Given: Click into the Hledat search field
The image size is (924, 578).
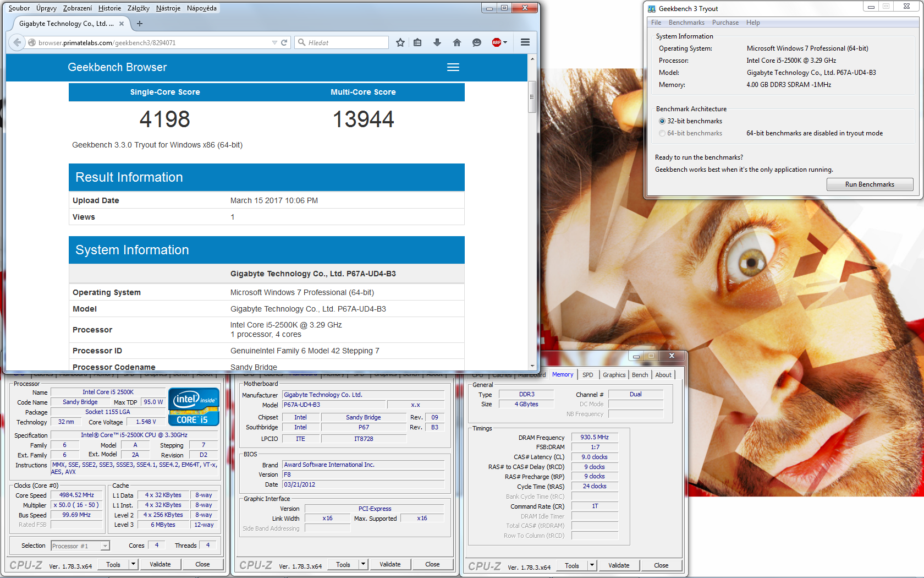Looking at the screenshot, I should click(346, 42).
